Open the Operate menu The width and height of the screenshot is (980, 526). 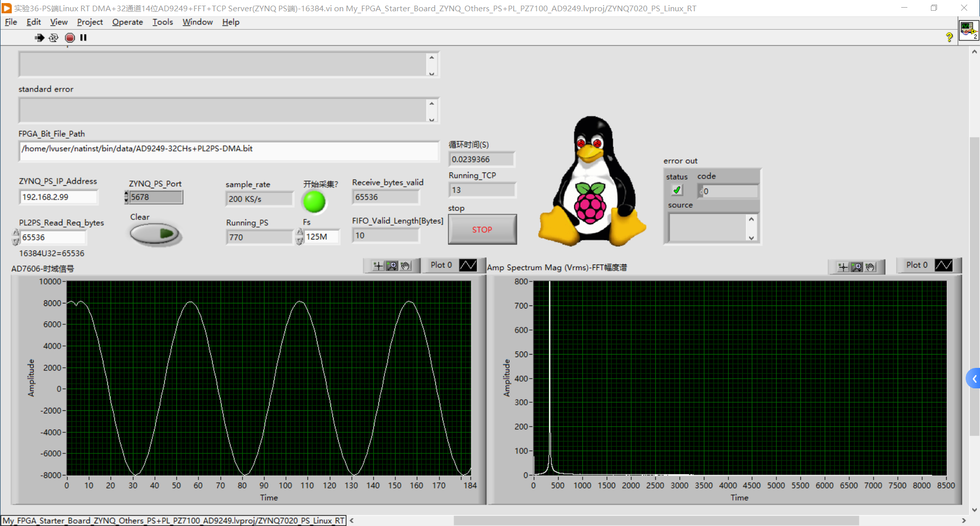click(x=128, y=22)
